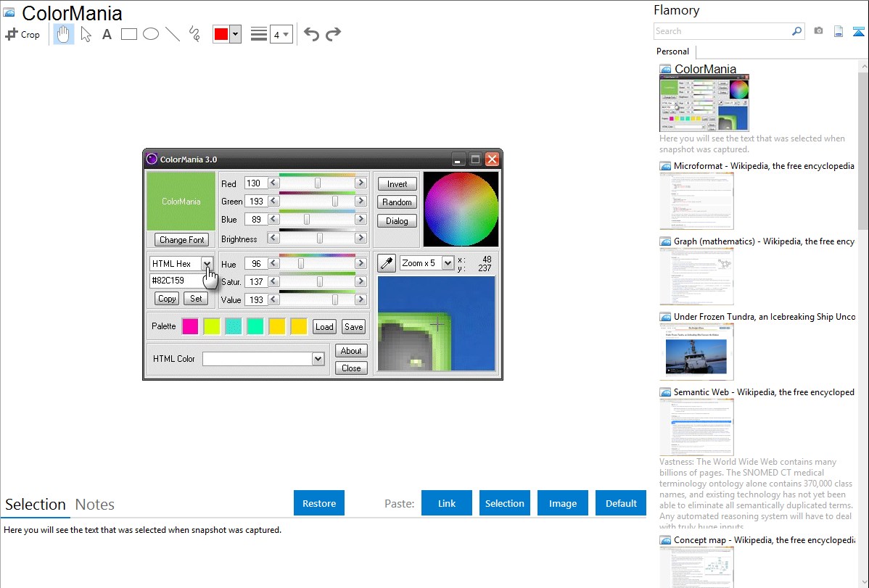Expand the HTML Hex format dropdown
869x588 pixels.
pyautogui.click(x=207, y=264)
